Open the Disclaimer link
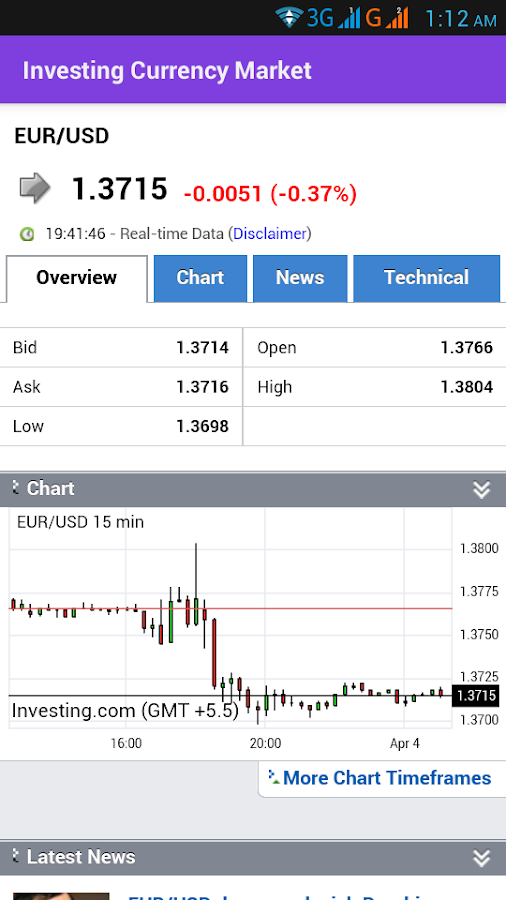Screen dimensions: 506x900 (x=270, y=234)
